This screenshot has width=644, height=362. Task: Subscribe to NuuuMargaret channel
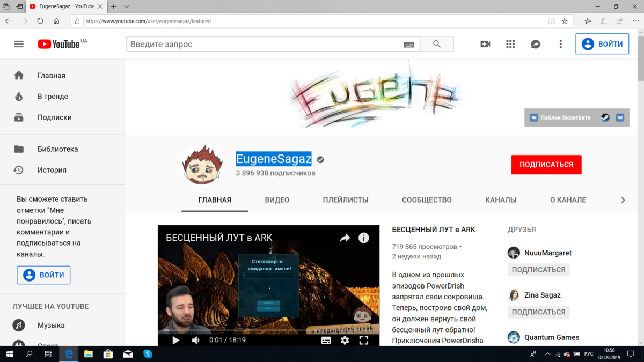538,270
